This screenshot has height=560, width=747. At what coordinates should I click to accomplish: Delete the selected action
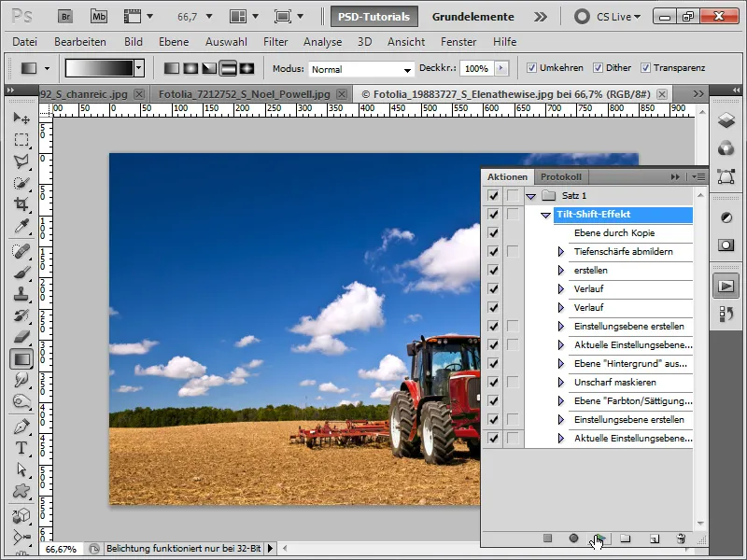(x=681, y=539)
